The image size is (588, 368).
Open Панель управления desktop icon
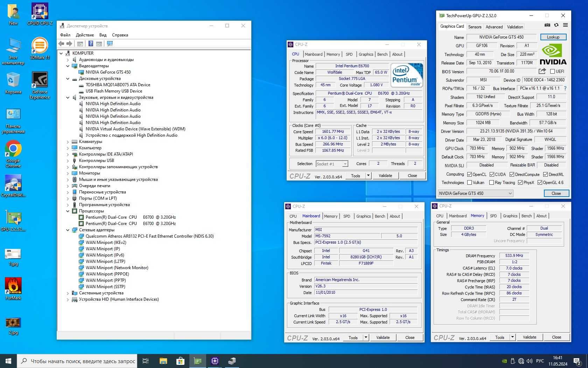13,121
